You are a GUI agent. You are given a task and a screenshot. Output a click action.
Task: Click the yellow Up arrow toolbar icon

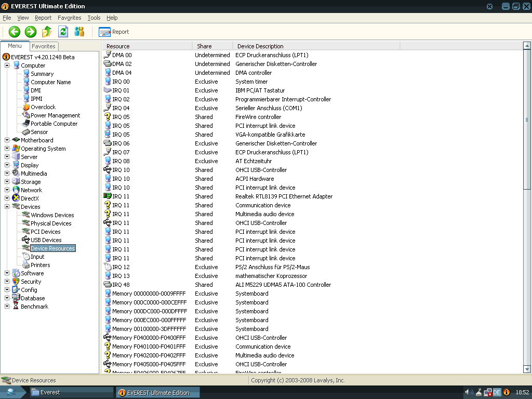[x=47, y=32]
